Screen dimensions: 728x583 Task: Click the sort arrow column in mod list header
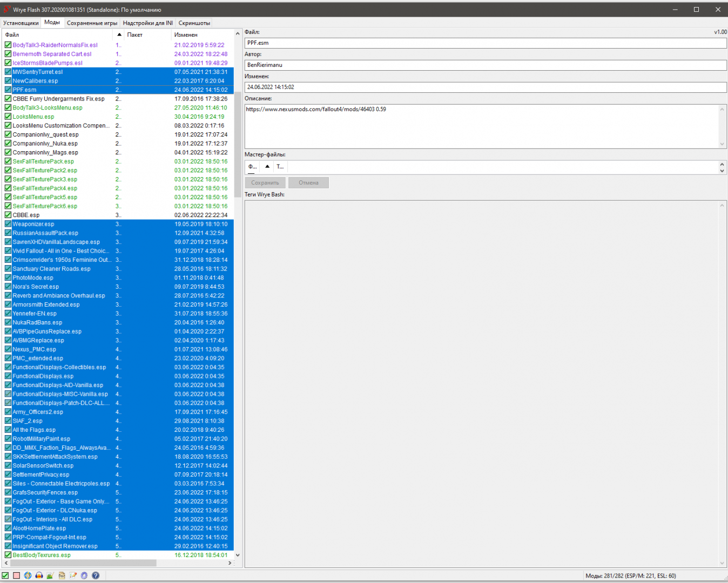click(119, 35)
